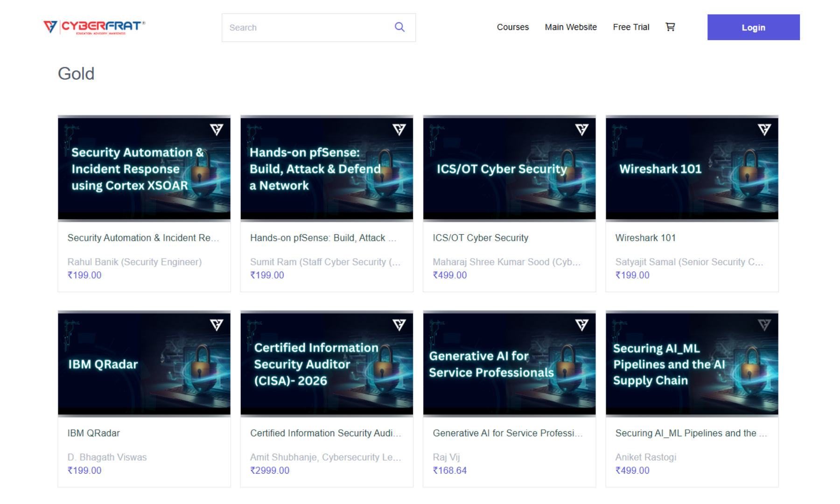Click instructor name Raj Vij

[446, 457]
